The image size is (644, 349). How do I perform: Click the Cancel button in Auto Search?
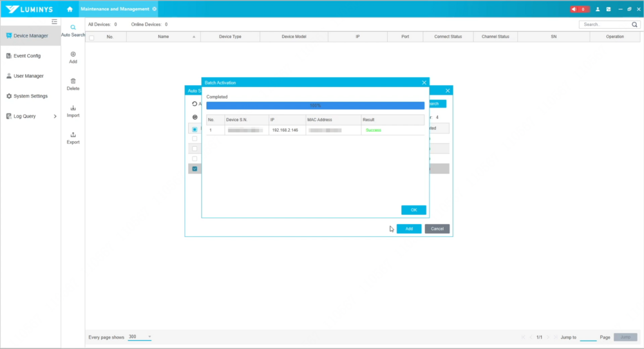(437, 229)
